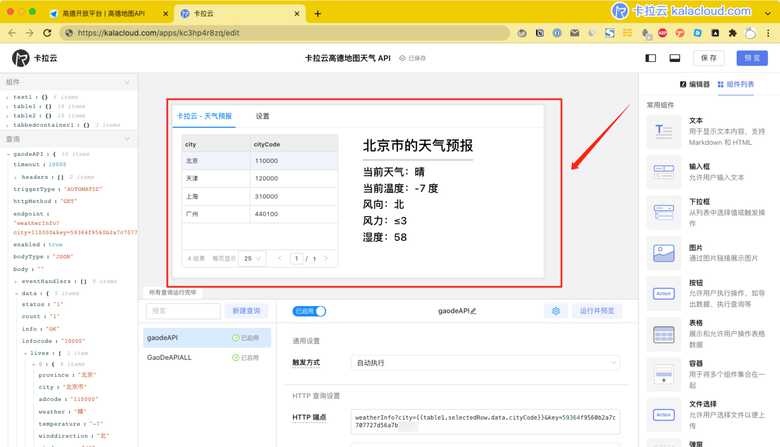
Task: Click the triggerType tree entry
Action: (57, 189)
